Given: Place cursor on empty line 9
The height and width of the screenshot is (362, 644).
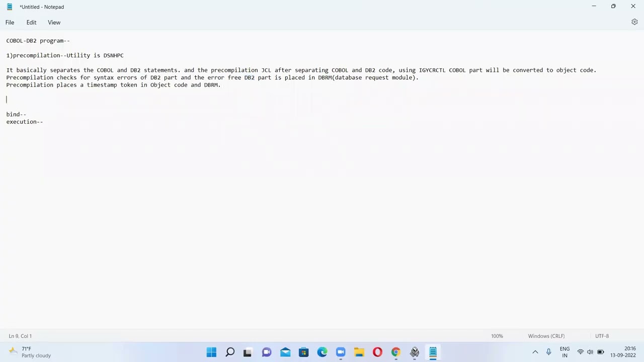Looking at the screenshot, I should click(322, 100).
